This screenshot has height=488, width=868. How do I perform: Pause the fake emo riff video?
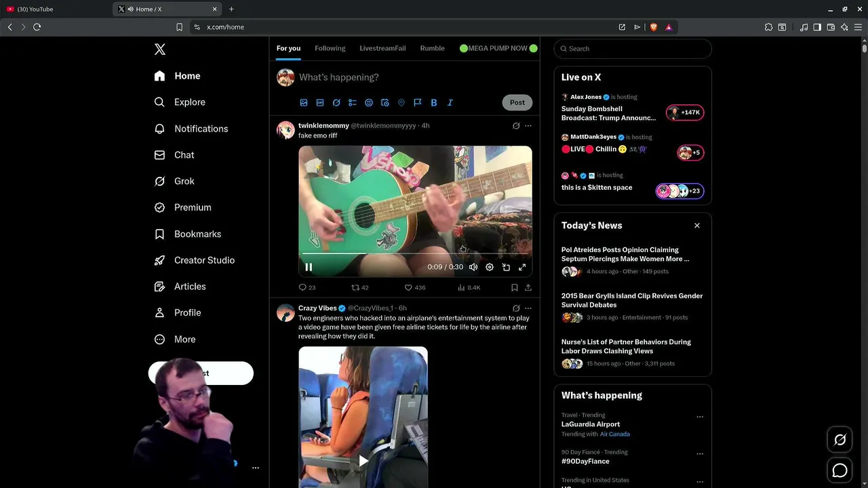[309, 267]
